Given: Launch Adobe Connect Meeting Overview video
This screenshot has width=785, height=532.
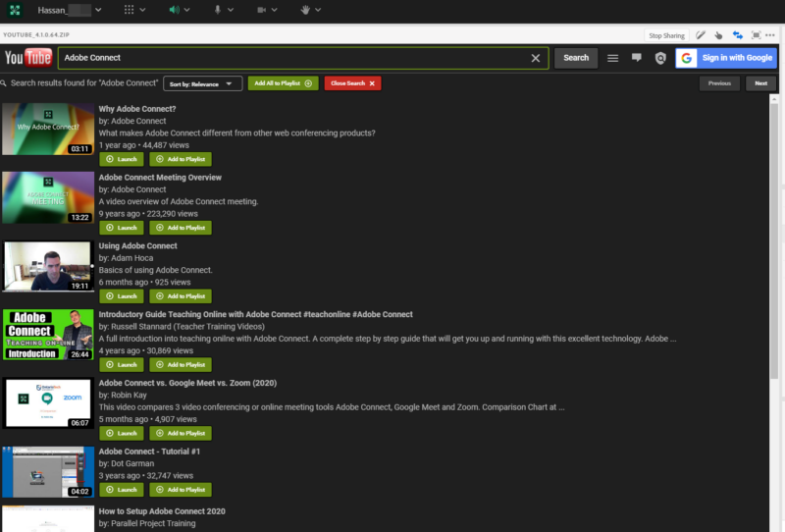Looking at the screenshot, I should tap(122, 228).
